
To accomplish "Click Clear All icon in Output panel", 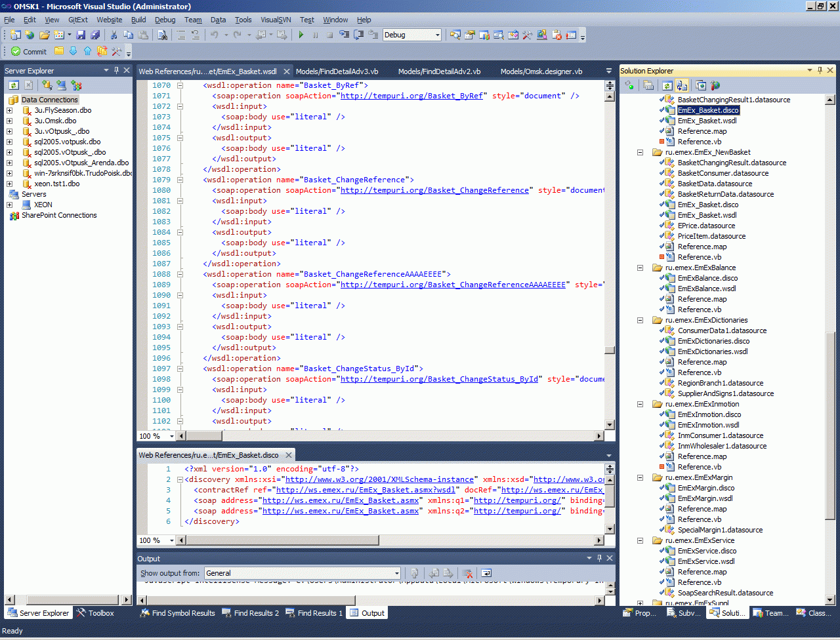I will pyautogui.click(x=467, y=573).
